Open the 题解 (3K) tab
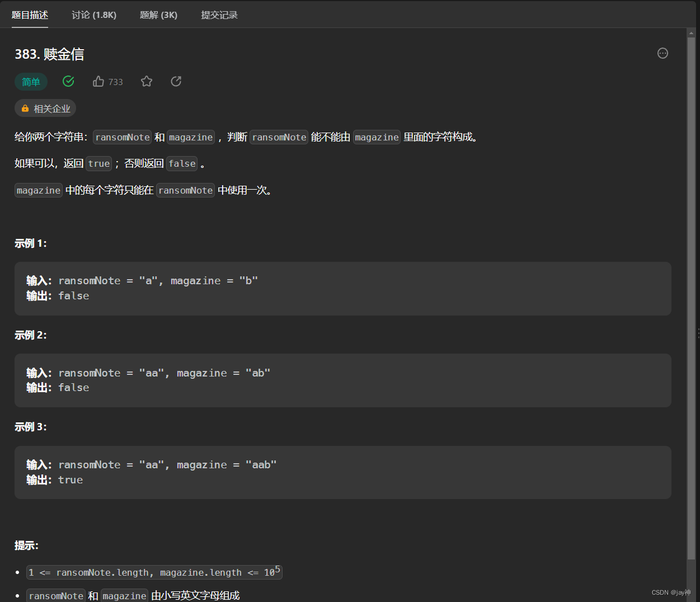The height and width of the screenshot is (602, 700). click(158, 15)
